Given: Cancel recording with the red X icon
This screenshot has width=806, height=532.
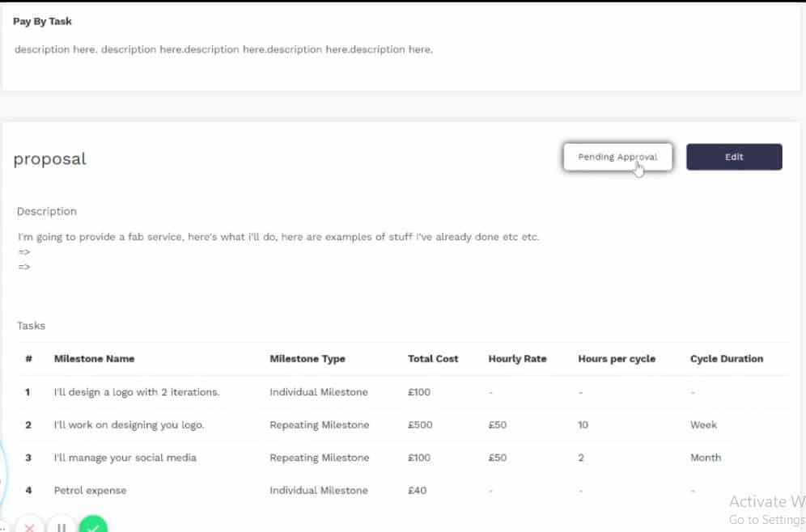Looking at the screenshot, I should click(x=29, y=527).
